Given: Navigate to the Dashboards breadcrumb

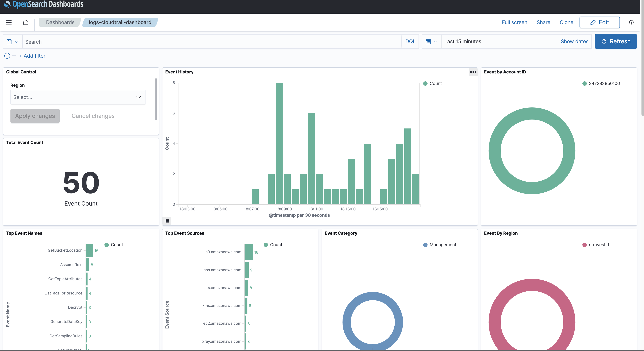Looking at the screenshot, I should [x=60, y=22].
